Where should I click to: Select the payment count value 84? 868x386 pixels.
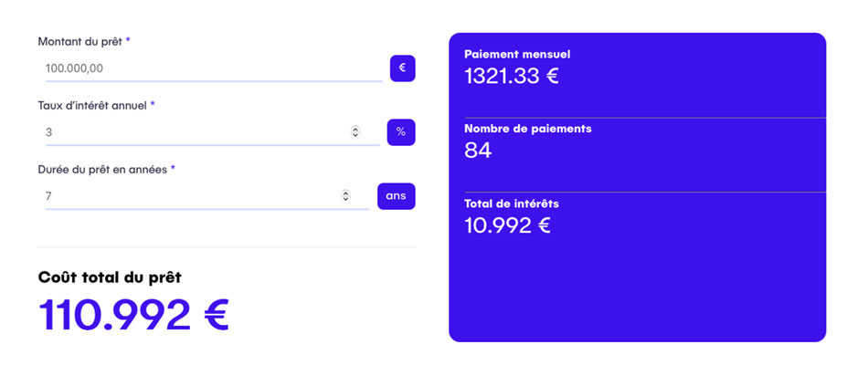[x=478, y=151]
